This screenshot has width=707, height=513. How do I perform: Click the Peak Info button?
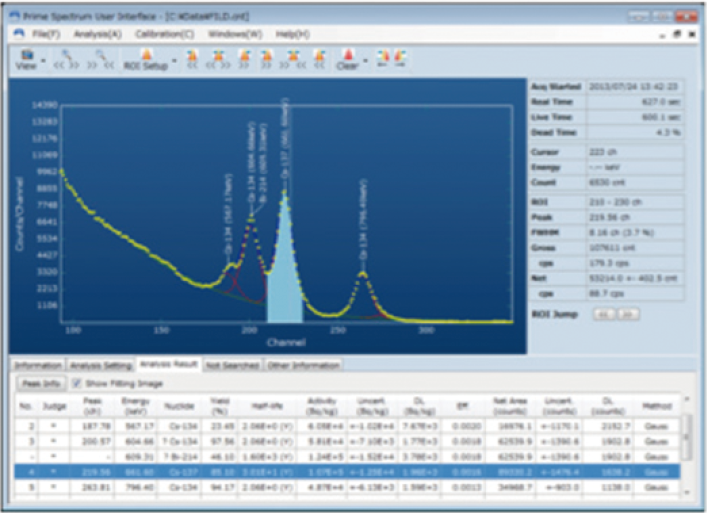point(38,382)
